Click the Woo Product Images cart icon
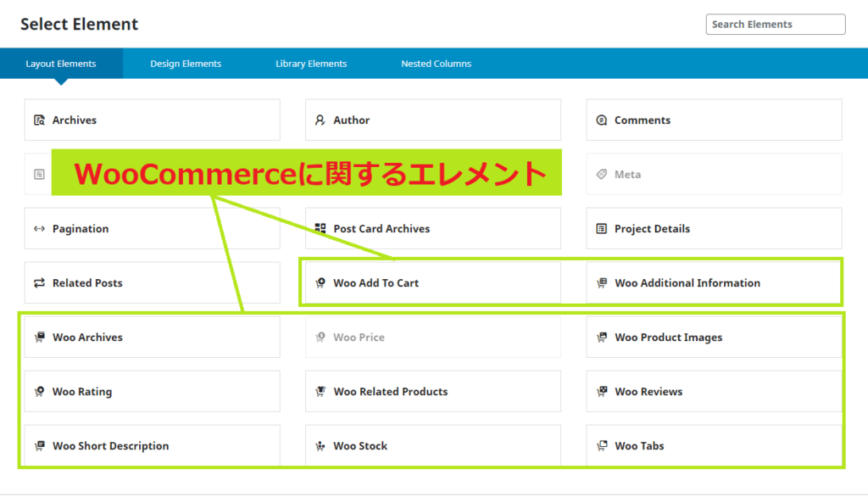 click(601, 338)
